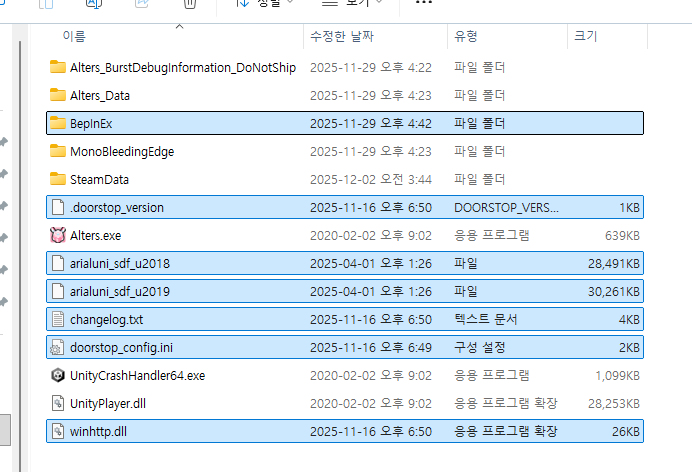The image size is (692, 472).
Task: Select the Alters_Data folder name
Action: pyautogui.click(x=100, y=95)
